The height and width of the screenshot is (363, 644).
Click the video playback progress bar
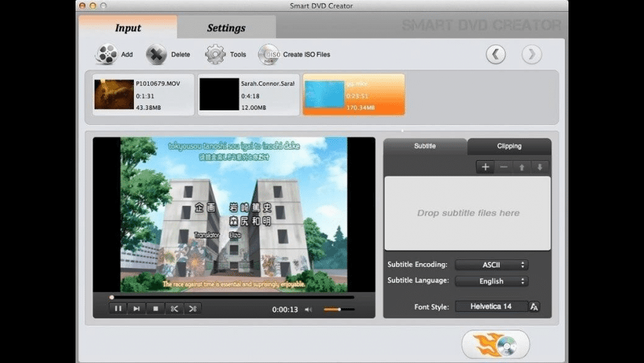coord(232,297)
